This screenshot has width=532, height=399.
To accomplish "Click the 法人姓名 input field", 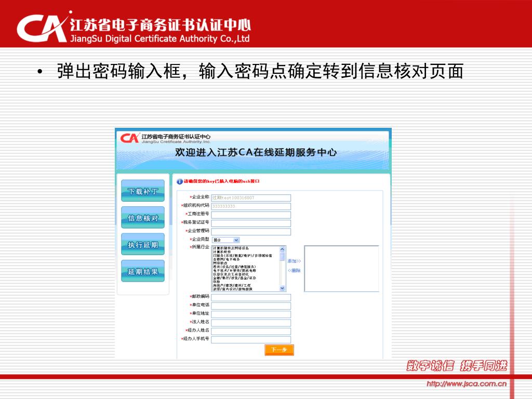I will (x=251, y=323).
